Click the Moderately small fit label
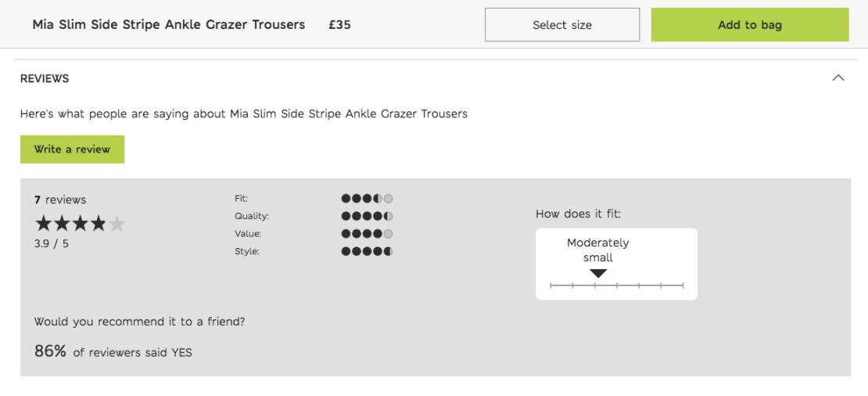This screenshot has height=396, width=868. pos(598,250)
